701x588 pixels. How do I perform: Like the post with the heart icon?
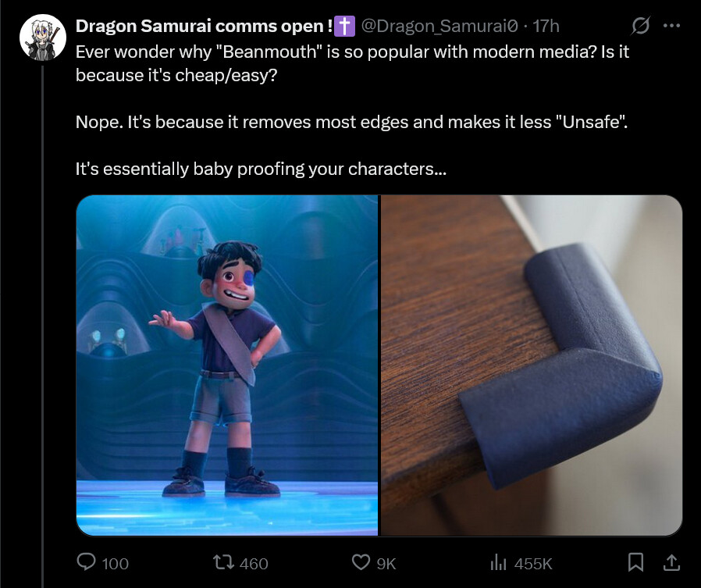click(361, 562)
